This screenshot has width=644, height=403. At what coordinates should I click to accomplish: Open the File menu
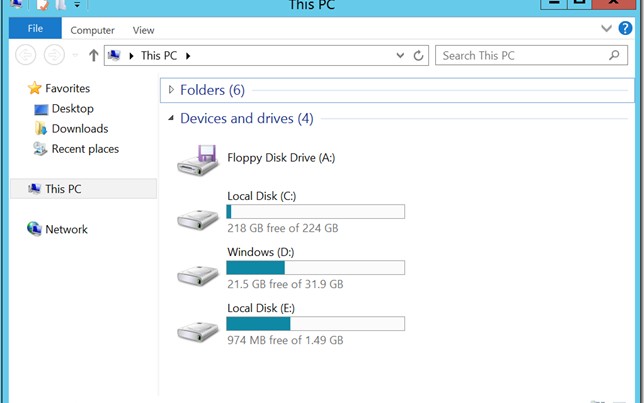pyautogui.click(x=35, y=29)
